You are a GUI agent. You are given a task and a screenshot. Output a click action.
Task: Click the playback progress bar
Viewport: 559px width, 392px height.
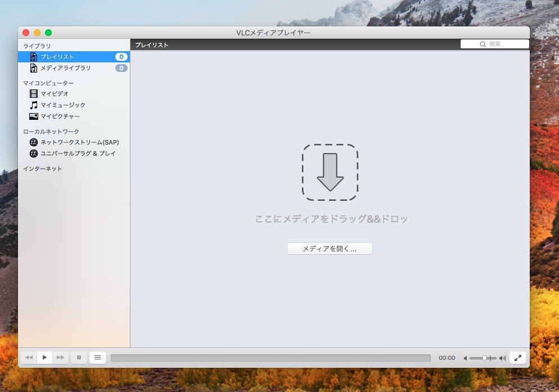271,358
